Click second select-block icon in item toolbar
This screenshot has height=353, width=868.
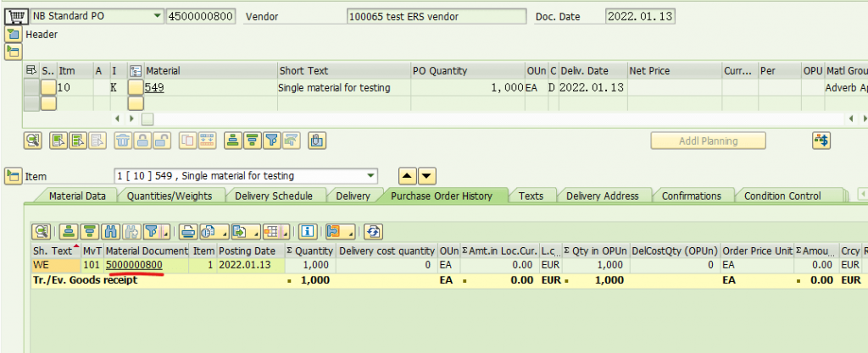[77, 141]
